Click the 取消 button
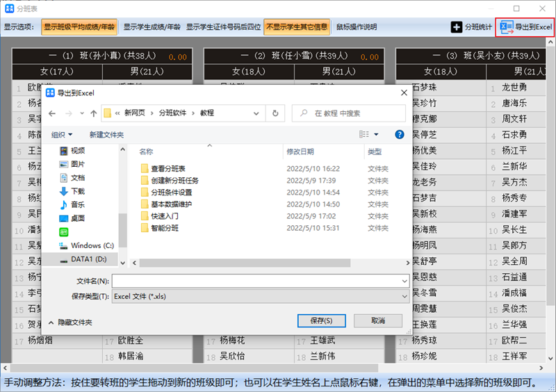Screen dimensions: 556x392 (378, 320)
